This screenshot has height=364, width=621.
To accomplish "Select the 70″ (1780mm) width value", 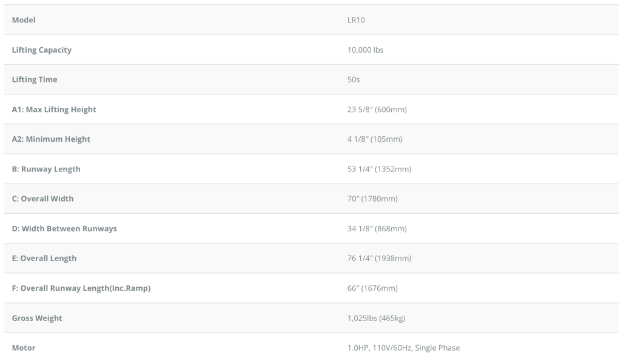I will [x=372, y=199].
